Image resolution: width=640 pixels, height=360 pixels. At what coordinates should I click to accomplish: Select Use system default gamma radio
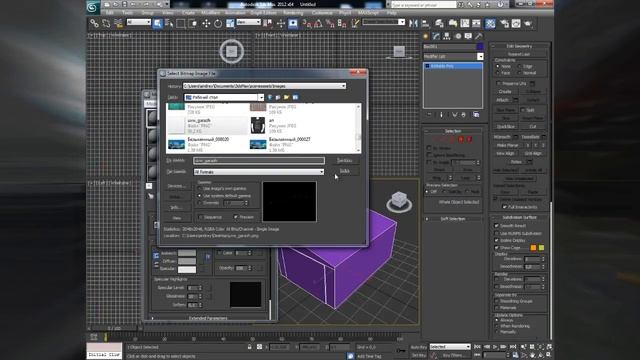(x=200, y=196)
